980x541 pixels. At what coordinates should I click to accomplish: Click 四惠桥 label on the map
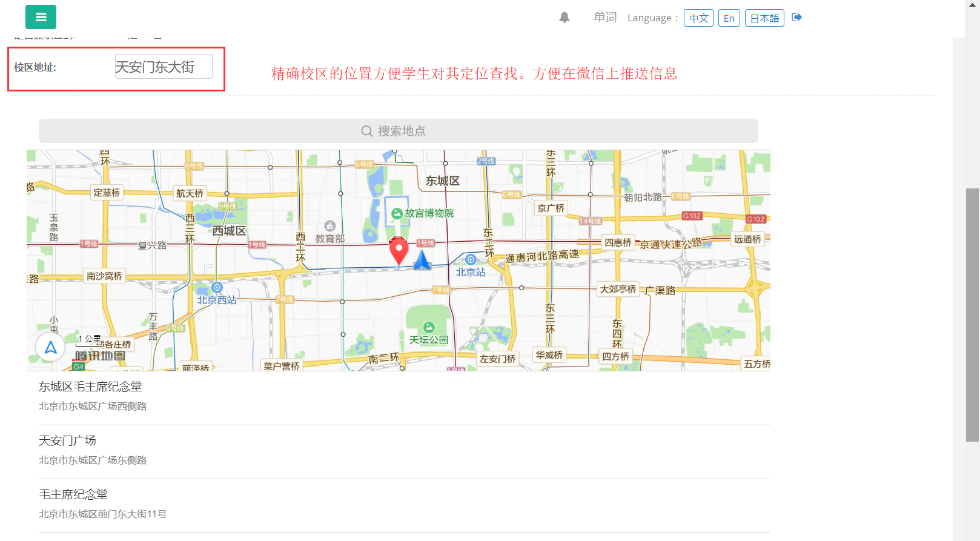coord(618,242)
